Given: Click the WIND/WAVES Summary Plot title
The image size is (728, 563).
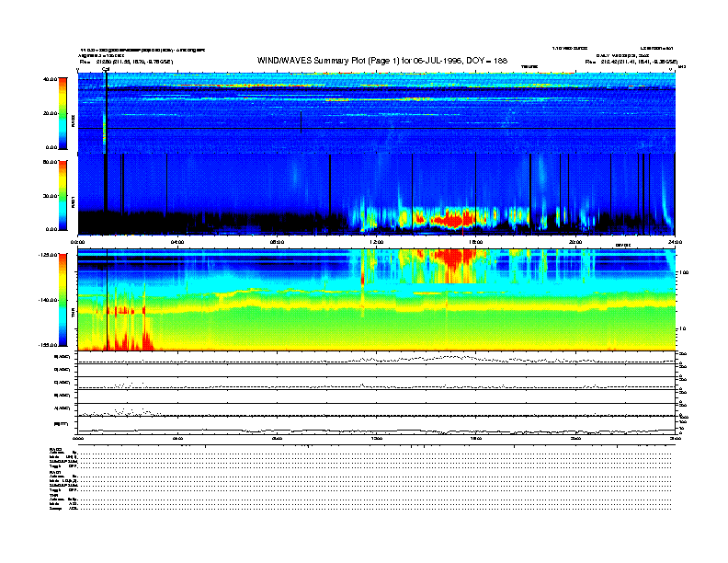Looking at the screenshot, I should [382, 61].
